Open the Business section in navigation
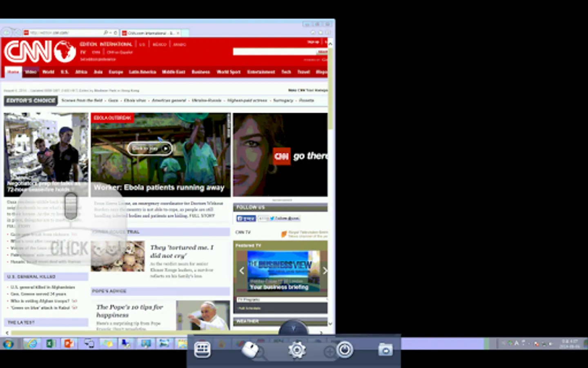Viewport: 588px width, 368px height. point(201,72)
